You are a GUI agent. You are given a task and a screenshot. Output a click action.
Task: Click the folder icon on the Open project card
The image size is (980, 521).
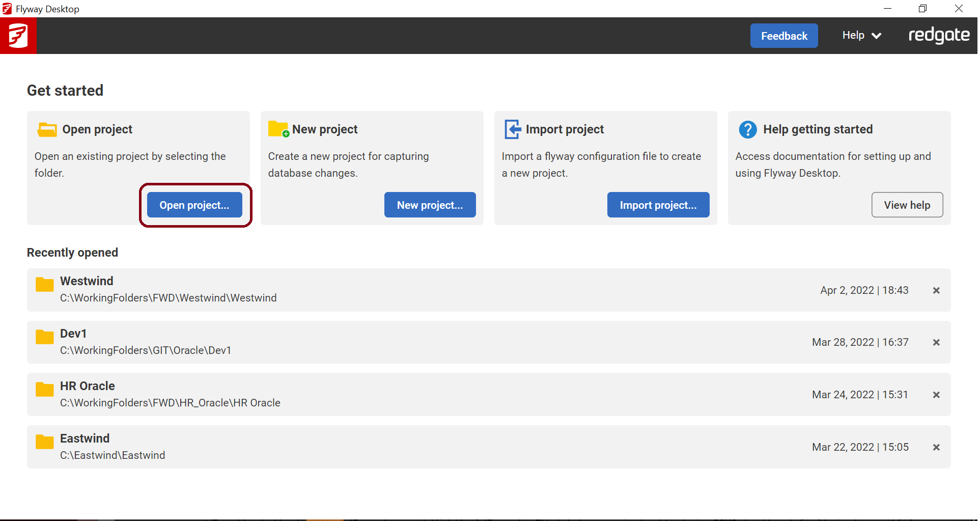46,129
